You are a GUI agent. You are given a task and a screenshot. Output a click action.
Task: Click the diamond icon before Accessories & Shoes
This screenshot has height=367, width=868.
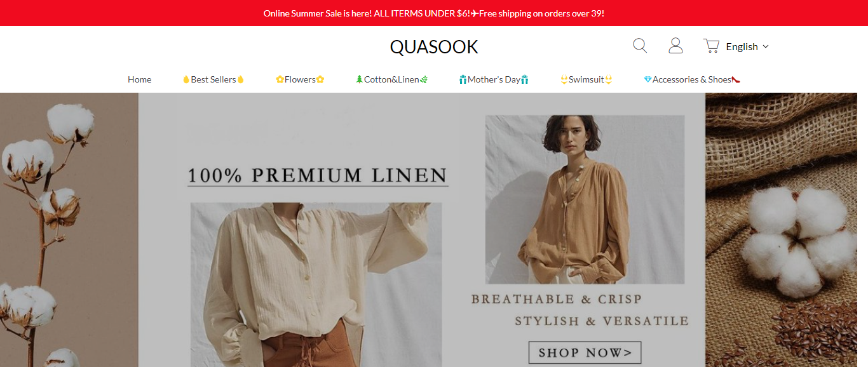(648, 79)
